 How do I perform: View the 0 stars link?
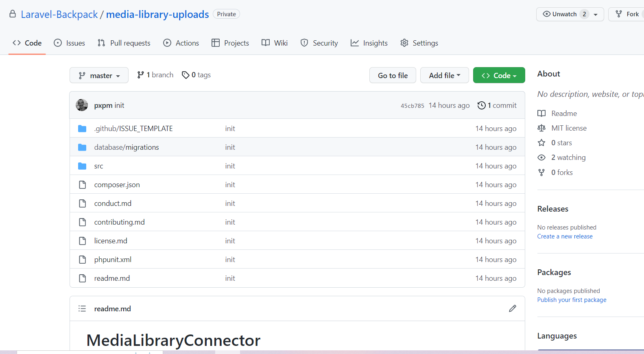click(x=561, y=143)
